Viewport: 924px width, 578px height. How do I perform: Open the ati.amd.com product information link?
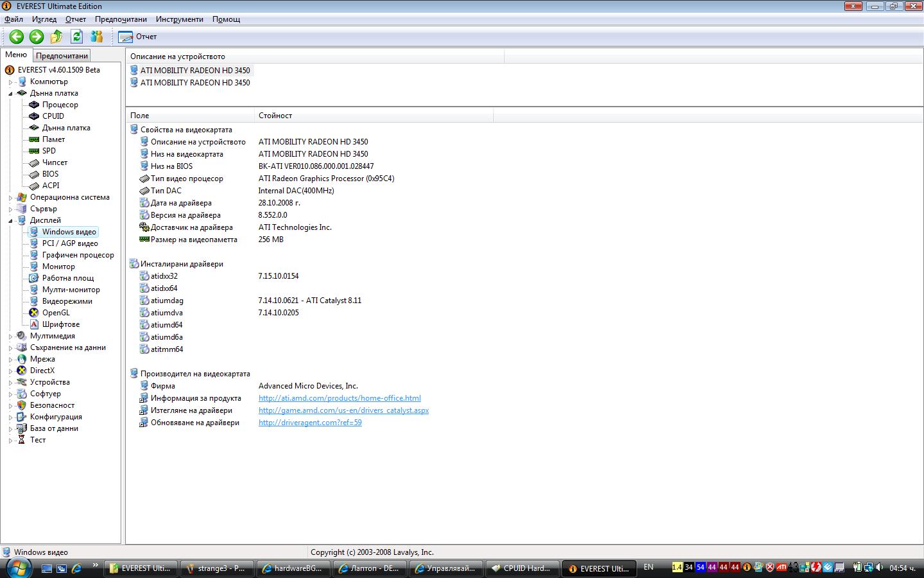(x=339, y=398)
